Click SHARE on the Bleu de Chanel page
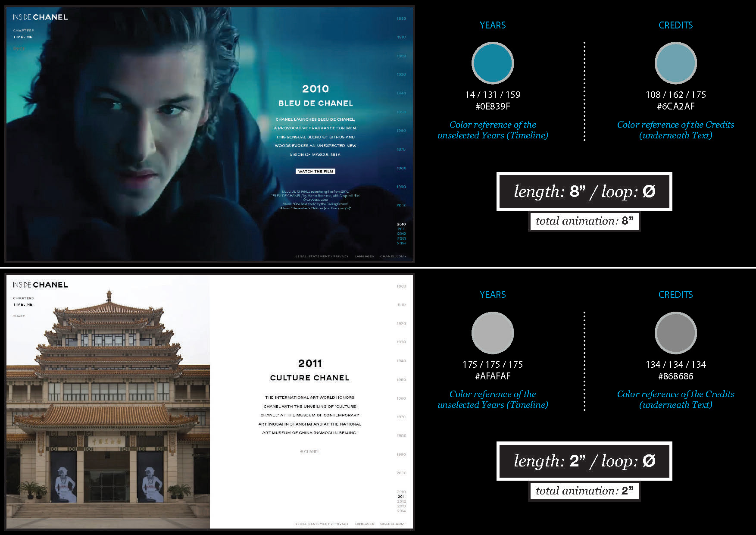Screen dimensions: 756x535 pyautogui.click(x=19, y=49)
